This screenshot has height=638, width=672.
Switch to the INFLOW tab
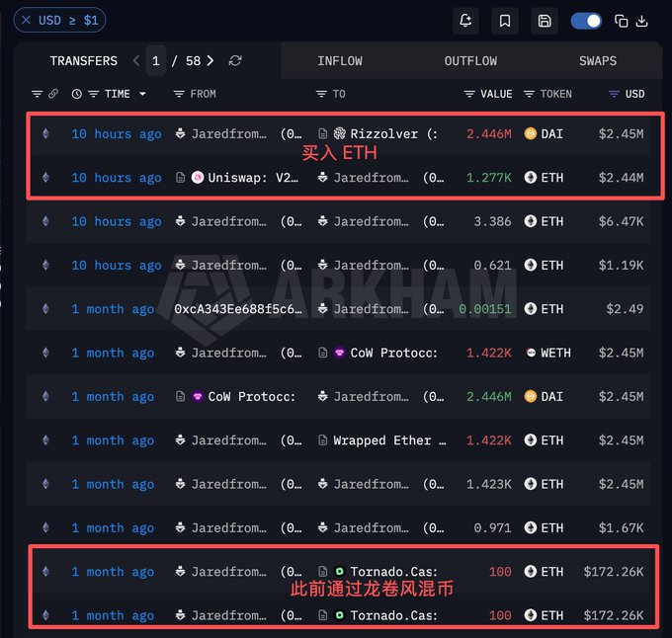(x=340, y=61)
